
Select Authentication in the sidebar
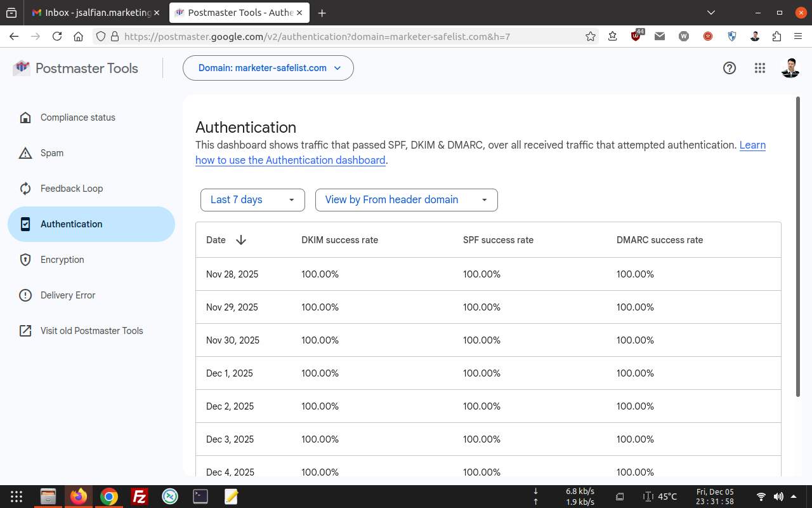click(91, 224)
